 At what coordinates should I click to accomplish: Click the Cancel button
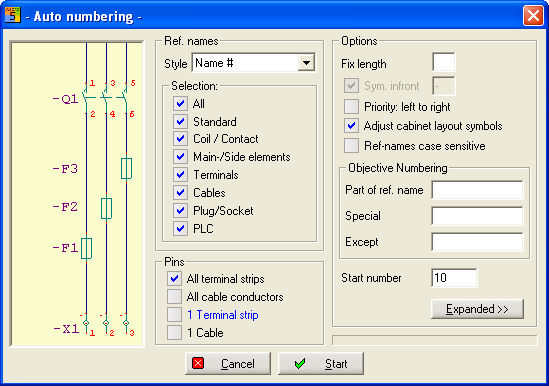click(x=228, y=364)
